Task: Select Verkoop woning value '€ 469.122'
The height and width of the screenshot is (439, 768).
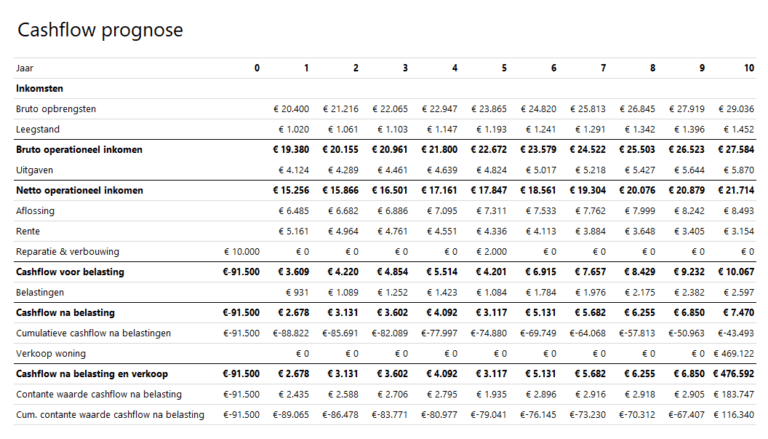Action: 734,354
